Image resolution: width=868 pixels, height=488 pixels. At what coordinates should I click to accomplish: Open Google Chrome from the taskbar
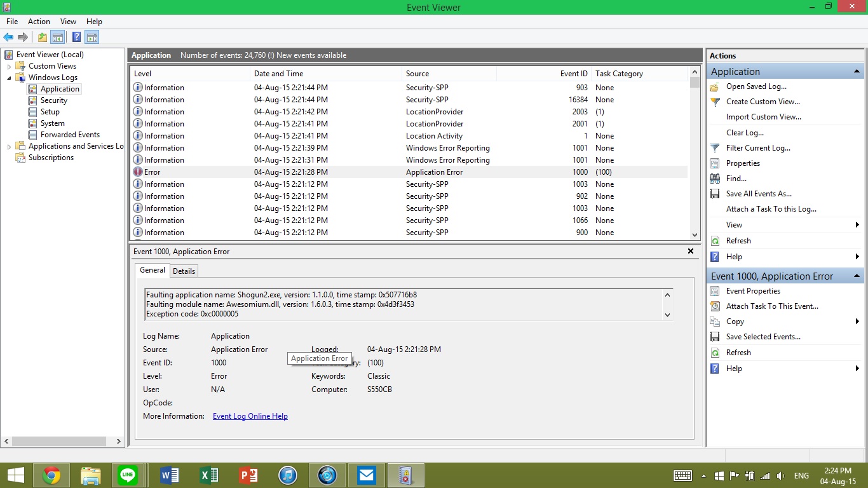click(x=51, y=475)
